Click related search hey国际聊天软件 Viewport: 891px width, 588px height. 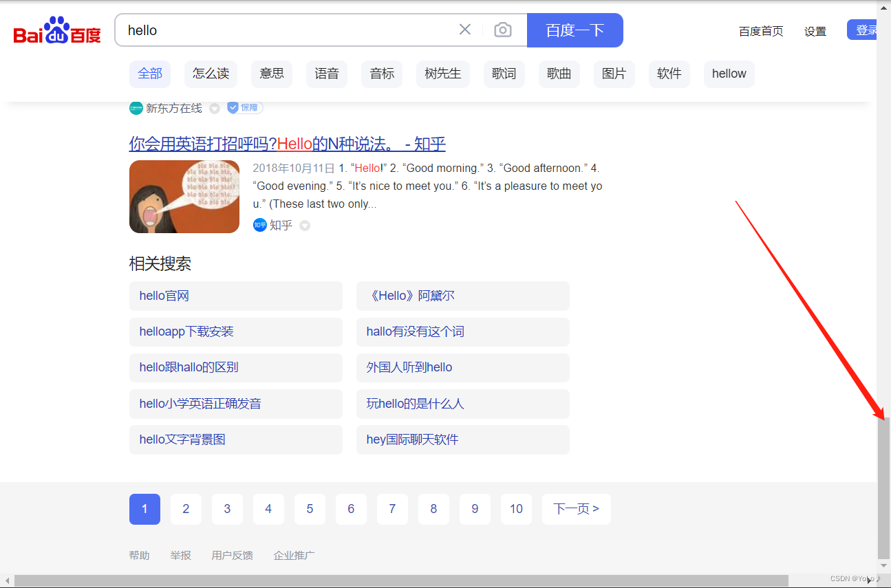(x=463, y=439)
